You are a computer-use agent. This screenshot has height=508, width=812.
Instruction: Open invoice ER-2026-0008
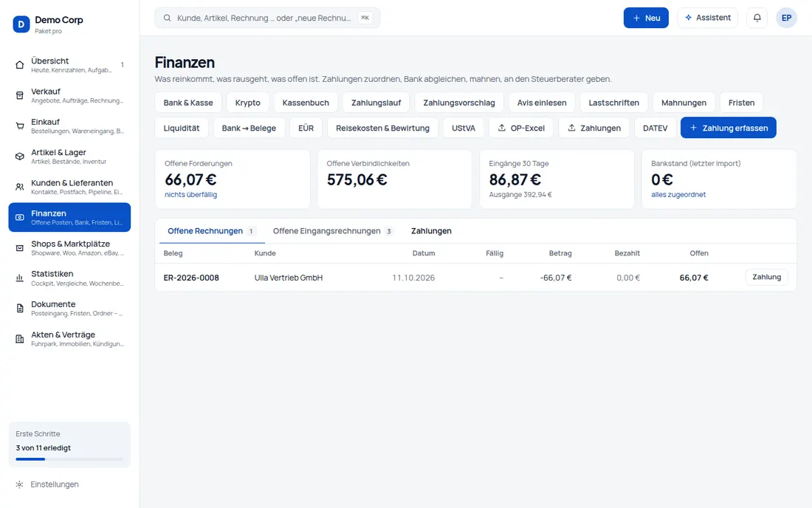coord(191,278)
